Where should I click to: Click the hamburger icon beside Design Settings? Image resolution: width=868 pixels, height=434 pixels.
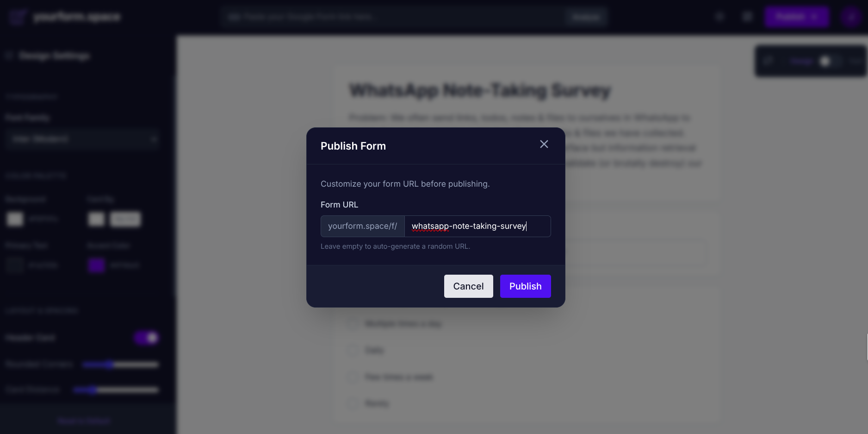point(9,55)
